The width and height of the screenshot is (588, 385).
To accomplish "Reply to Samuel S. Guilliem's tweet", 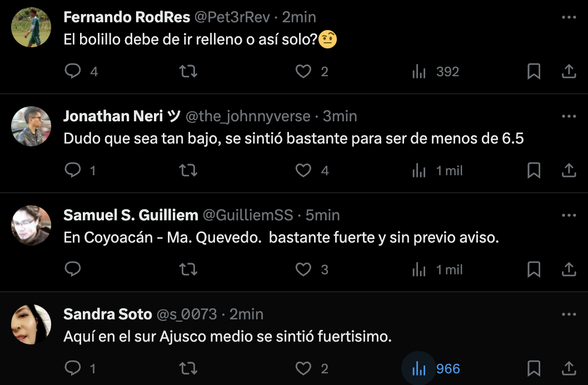I will click(x=73, y=270).
